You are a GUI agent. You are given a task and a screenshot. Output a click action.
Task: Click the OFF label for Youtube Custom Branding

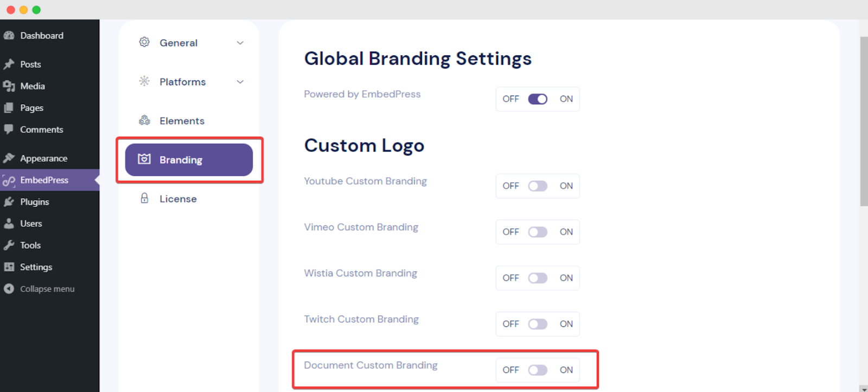tap(510, 186)
